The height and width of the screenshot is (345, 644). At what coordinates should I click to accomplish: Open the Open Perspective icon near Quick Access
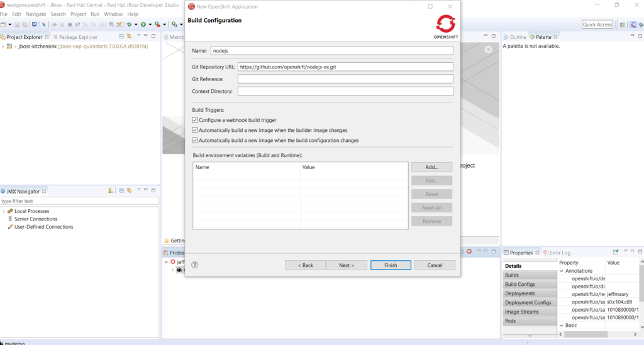[622, 25]
